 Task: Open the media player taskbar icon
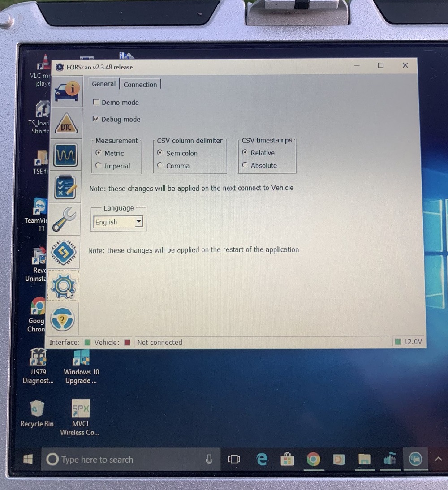(339, 460)
